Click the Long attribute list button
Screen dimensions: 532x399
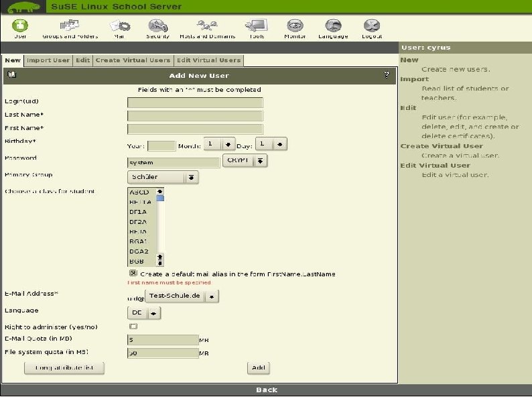tap(64, 367)
